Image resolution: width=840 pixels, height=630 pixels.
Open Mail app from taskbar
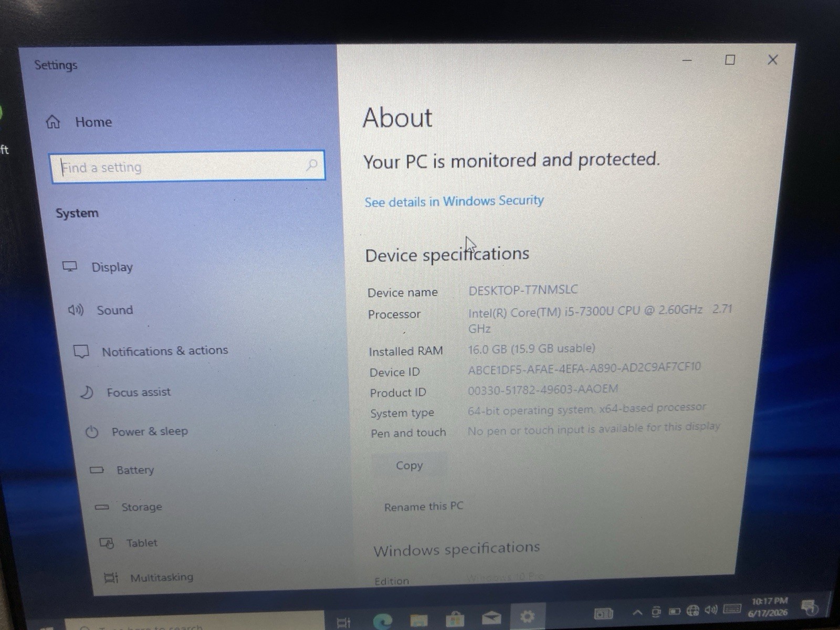[x=491, y=618]
